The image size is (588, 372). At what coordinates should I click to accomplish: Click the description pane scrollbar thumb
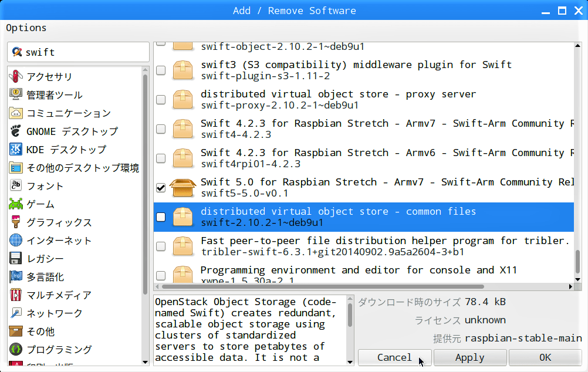[x=350, y=314]
